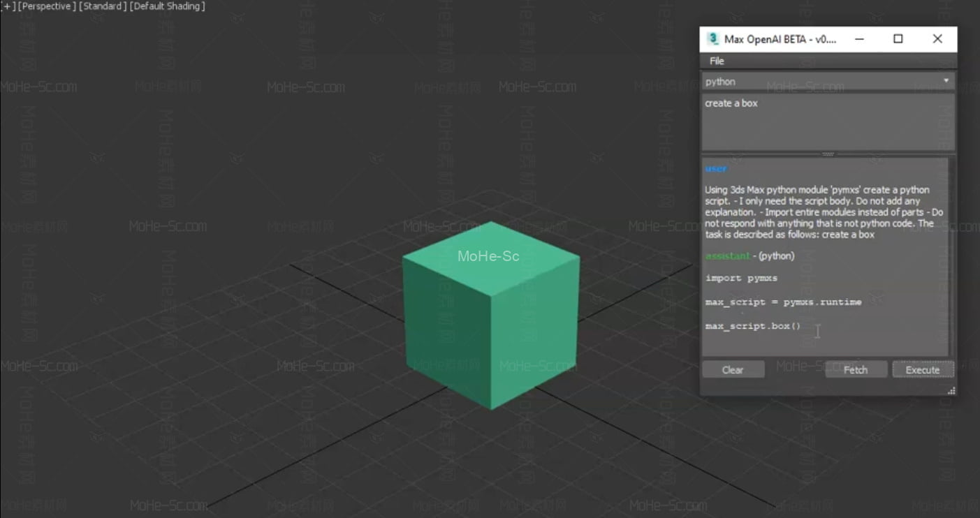Open the Standard viewport quality menu
This screenshot has height=518, width=980.
pos(103,6)
